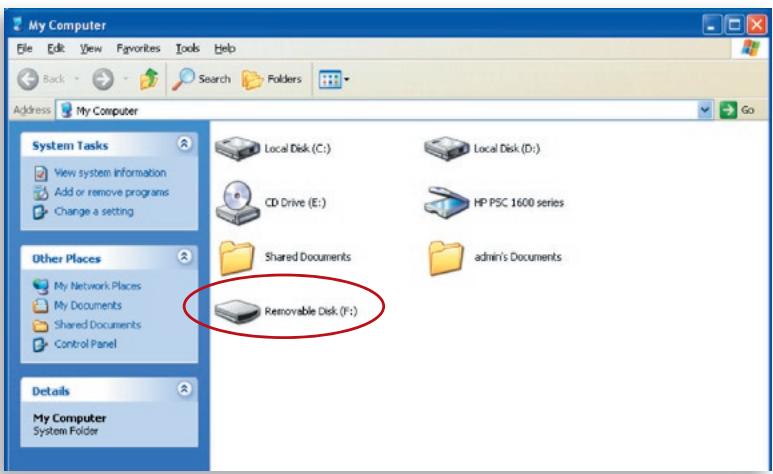
Task: Click the System Tasks header text
Action: pos(70,146)
